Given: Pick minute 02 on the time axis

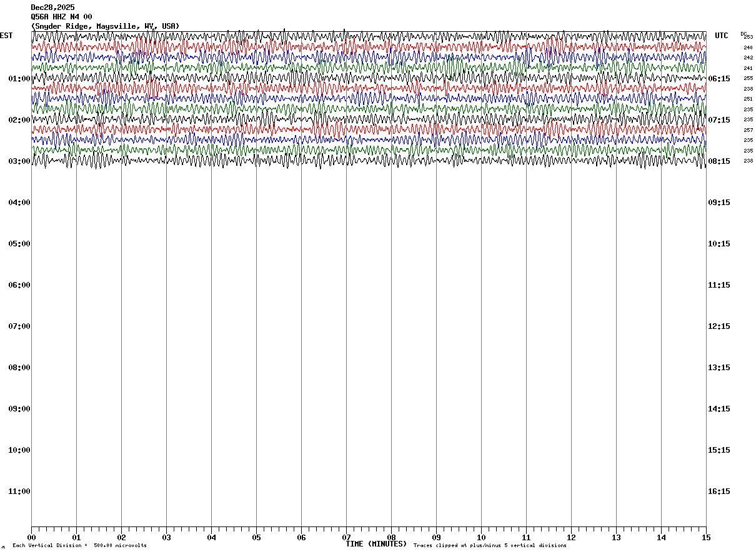Looking at the screenshot, I should tap(121, 538).
